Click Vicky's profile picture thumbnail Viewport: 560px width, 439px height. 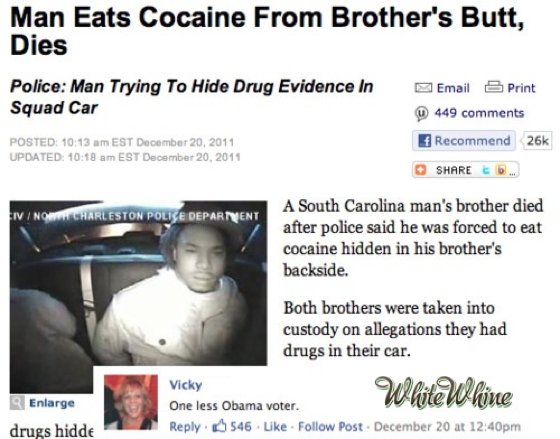131,402
